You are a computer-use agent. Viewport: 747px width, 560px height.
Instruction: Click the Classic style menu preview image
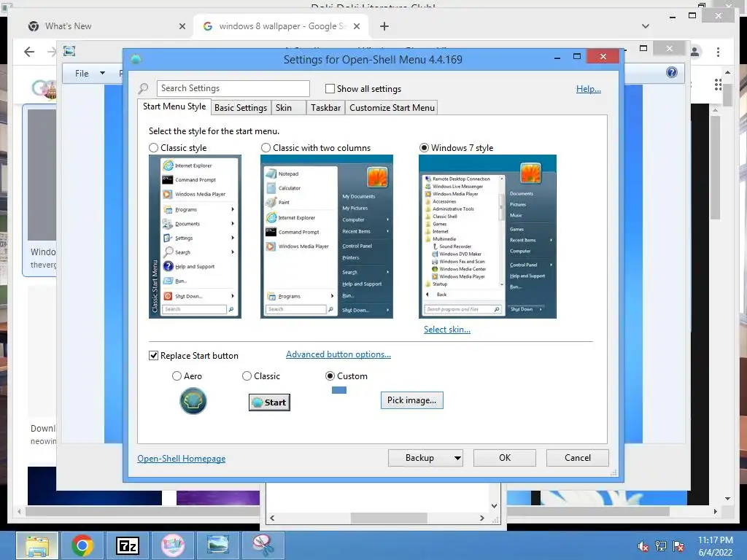pos(195,237)
